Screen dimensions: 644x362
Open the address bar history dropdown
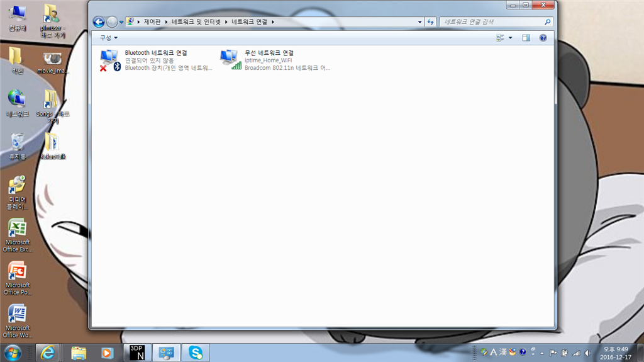click(x=419, y=22)
